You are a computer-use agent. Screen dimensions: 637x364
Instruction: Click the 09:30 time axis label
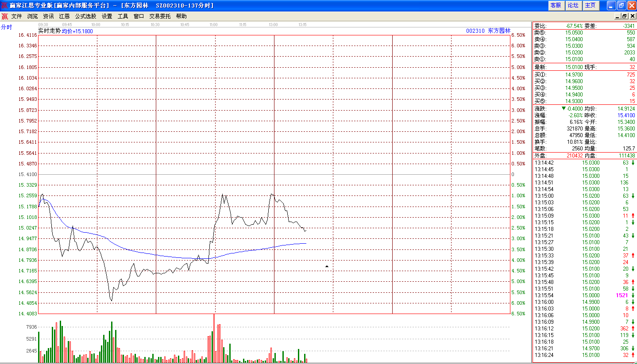(43, 25)
